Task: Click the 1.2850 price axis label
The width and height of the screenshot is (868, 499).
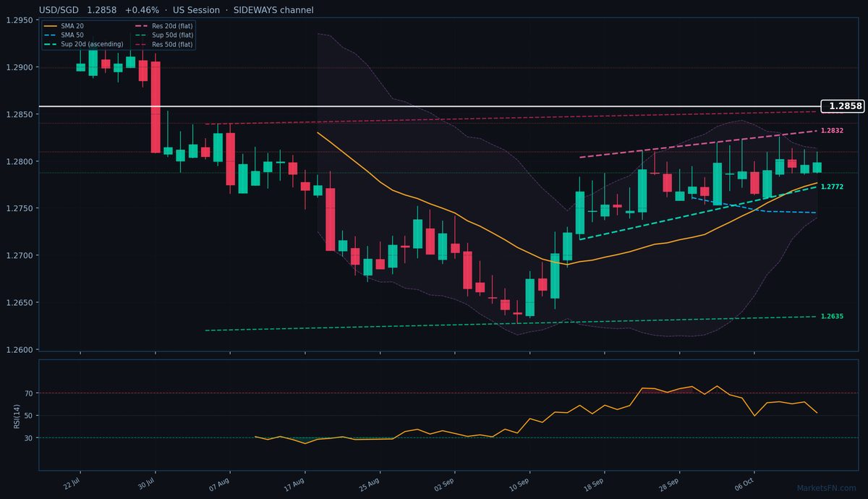Action: pos(20,115)
